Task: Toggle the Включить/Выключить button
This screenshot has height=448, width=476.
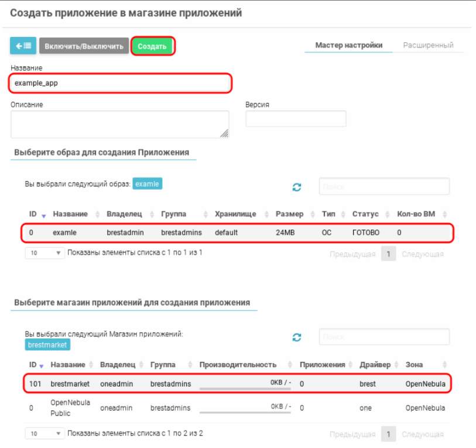Action: (x=84, y=46)
